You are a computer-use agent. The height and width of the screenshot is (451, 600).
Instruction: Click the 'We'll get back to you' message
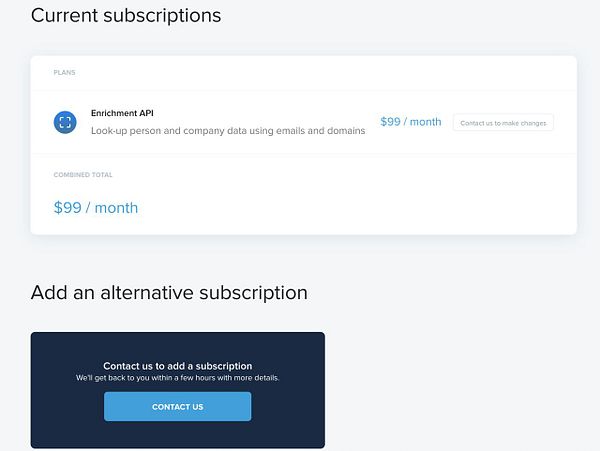(178, 378)
